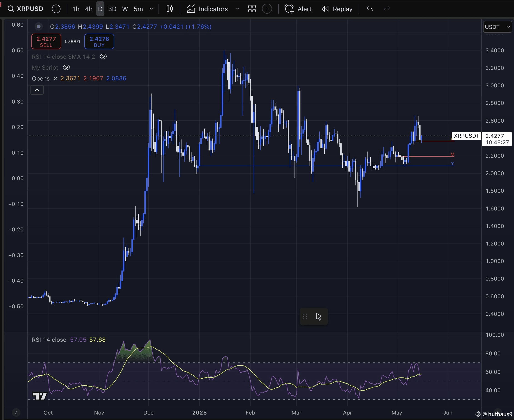This screenshot has width=514, height=420.
Task: Show the hidden My Script indicator
Action: (x=66, y=68)
